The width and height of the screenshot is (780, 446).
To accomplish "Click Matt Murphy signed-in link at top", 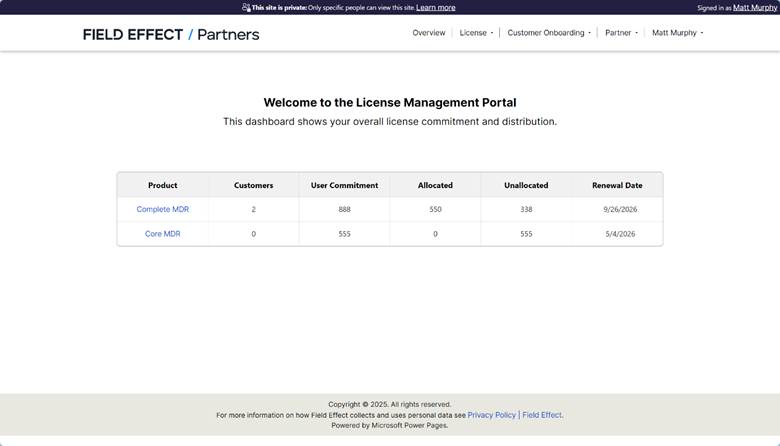I will click(x=755, y=7).
